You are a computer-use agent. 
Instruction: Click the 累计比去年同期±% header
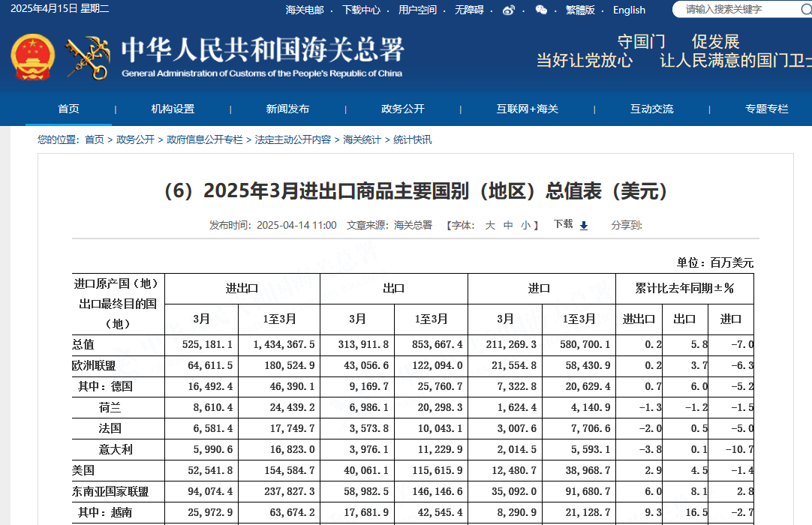684,289
